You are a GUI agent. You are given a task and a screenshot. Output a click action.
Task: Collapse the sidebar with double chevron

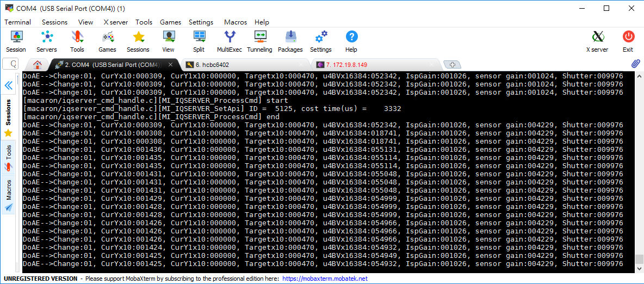pyautogui.click(x=9, y=85)
